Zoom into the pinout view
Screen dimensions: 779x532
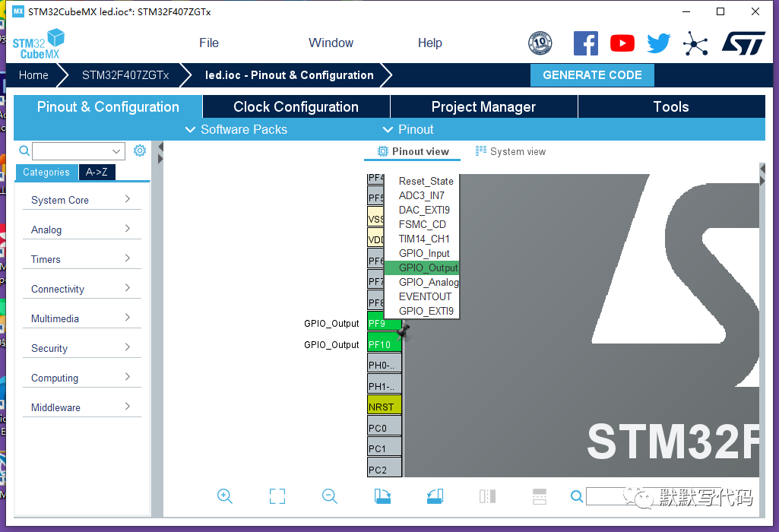(x=225, y=496)
